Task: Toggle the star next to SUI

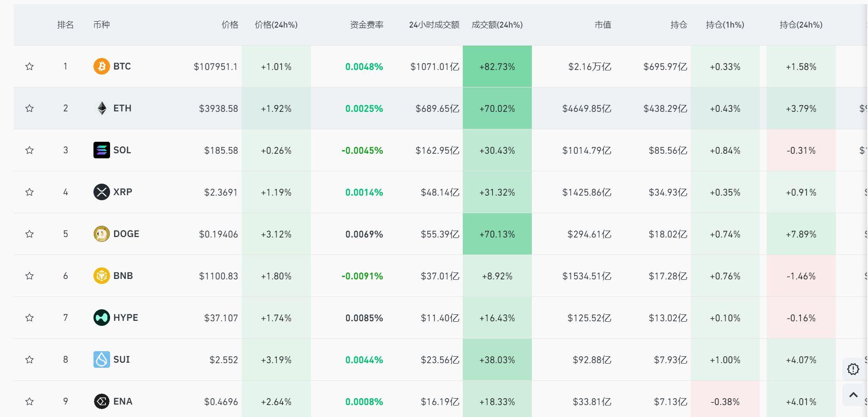Action: [x=29, y=359]
